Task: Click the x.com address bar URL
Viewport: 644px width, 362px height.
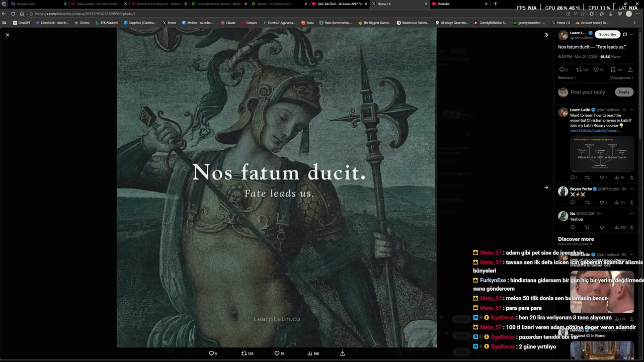Action: (85, 14)
